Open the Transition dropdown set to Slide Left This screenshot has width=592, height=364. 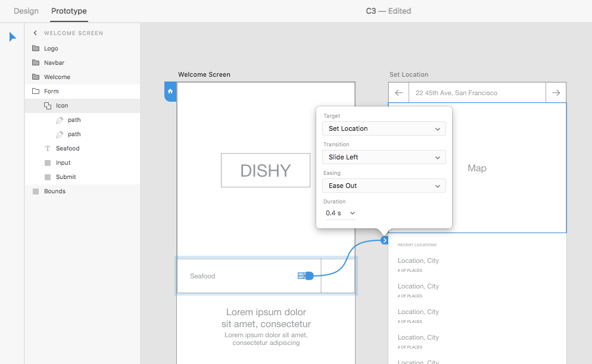click(384, 157)
